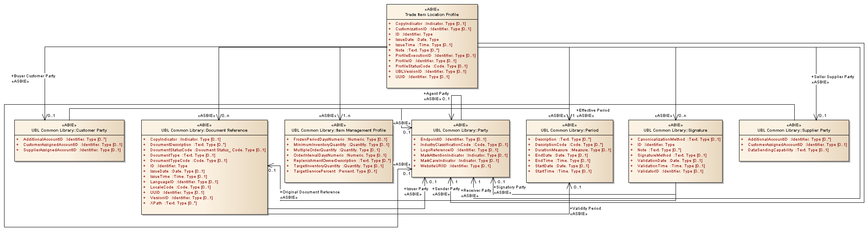Viewport: 868px width, 231px height.
Task: Click the Customer Party class header
Action: pyautogui.click(x=69, y=130)
